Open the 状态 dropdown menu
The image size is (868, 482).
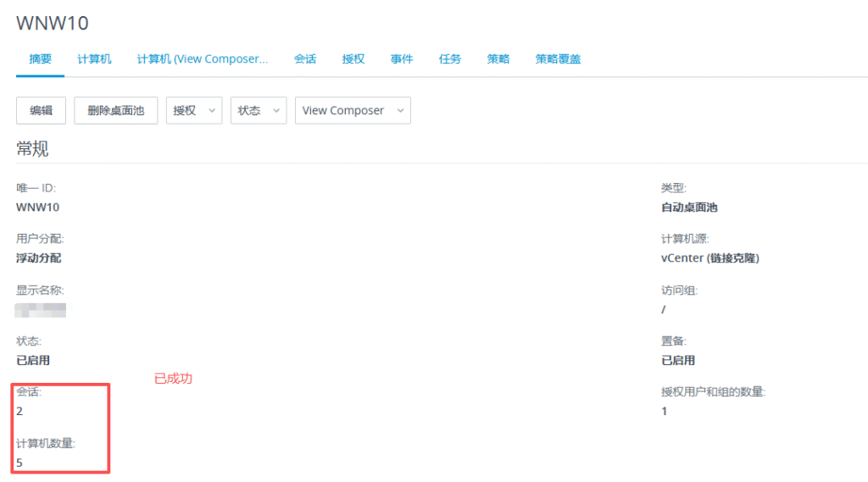click(259, 110)
